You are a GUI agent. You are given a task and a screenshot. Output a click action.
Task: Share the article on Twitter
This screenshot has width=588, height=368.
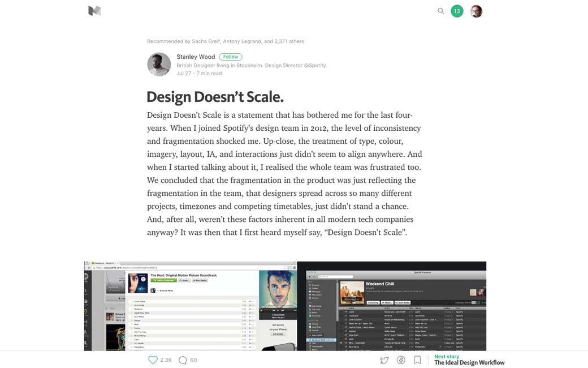[x=384, y=360]
